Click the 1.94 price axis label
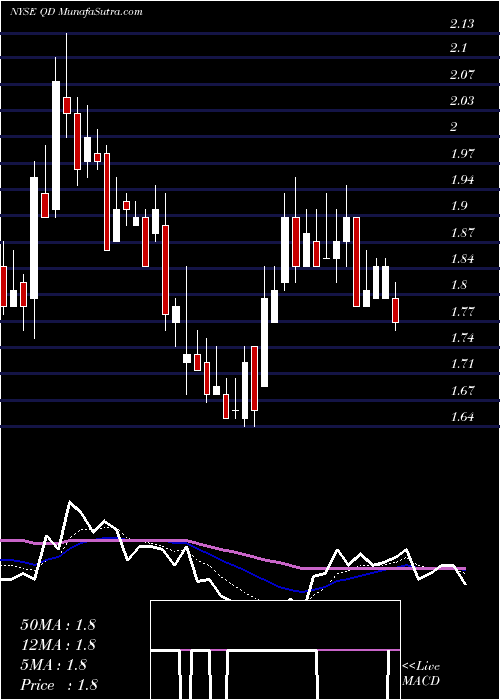 coord(462,179)
